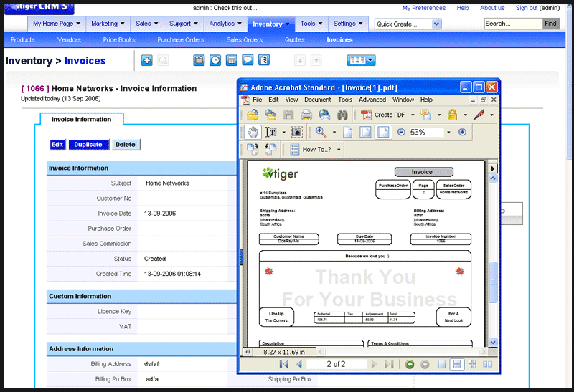
Task: Select the Text Select tool in Acrobat
Action: coord(271,132)
